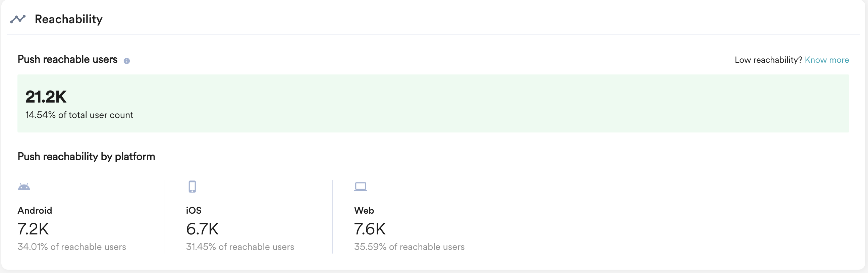Viewport: 868px width, 273px height.
Task: Click the Reachability trend line icon
Action: 18,19
